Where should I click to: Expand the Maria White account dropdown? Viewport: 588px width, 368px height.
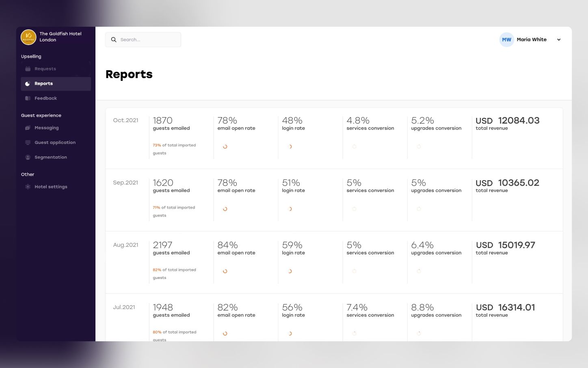[x=559, y=40]
